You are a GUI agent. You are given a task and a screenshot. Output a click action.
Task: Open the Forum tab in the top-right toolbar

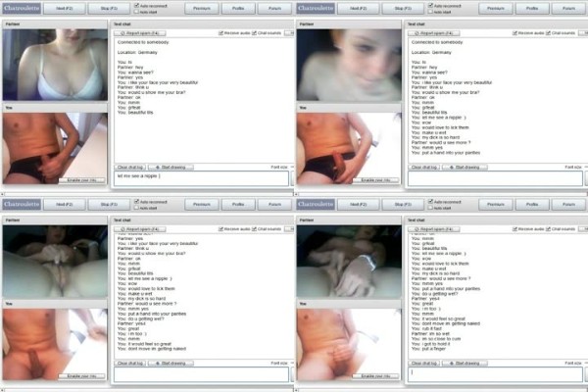click(x=566, y=8)
